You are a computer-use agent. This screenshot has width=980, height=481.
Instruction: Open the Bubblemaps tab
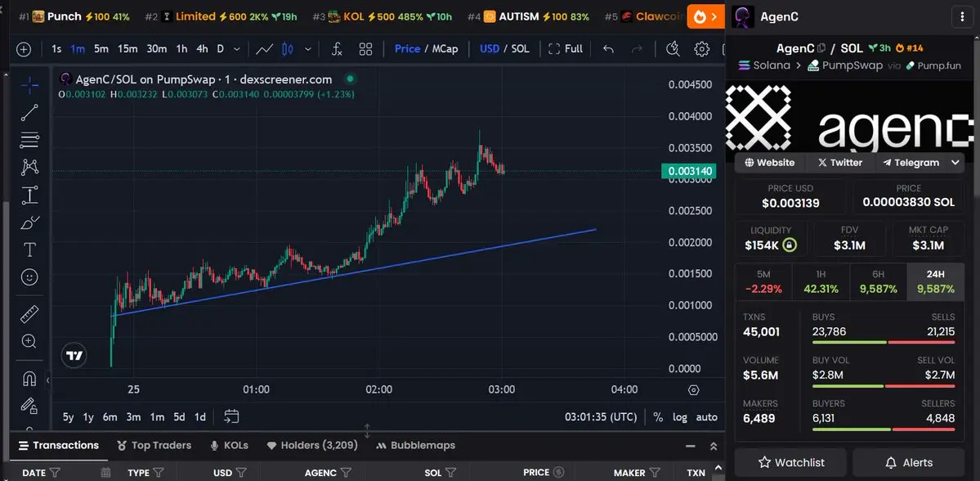416,445
